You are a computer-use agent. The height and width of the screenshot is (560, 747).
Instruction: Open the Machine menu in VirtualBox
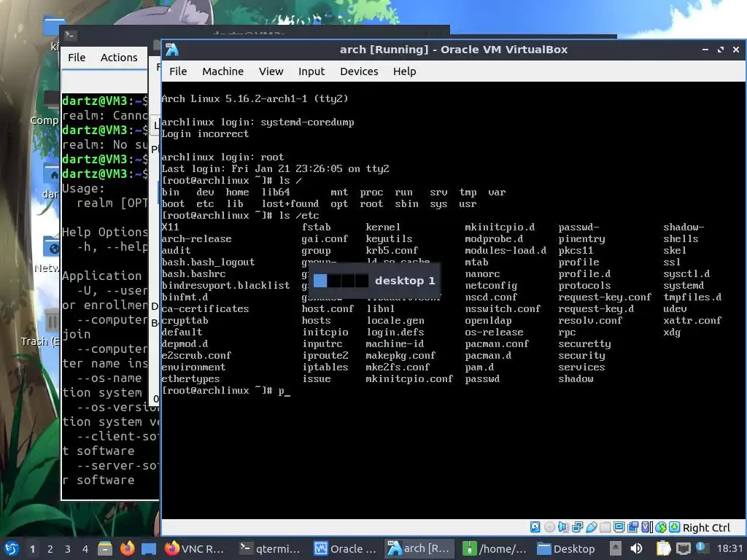point(222,71)
